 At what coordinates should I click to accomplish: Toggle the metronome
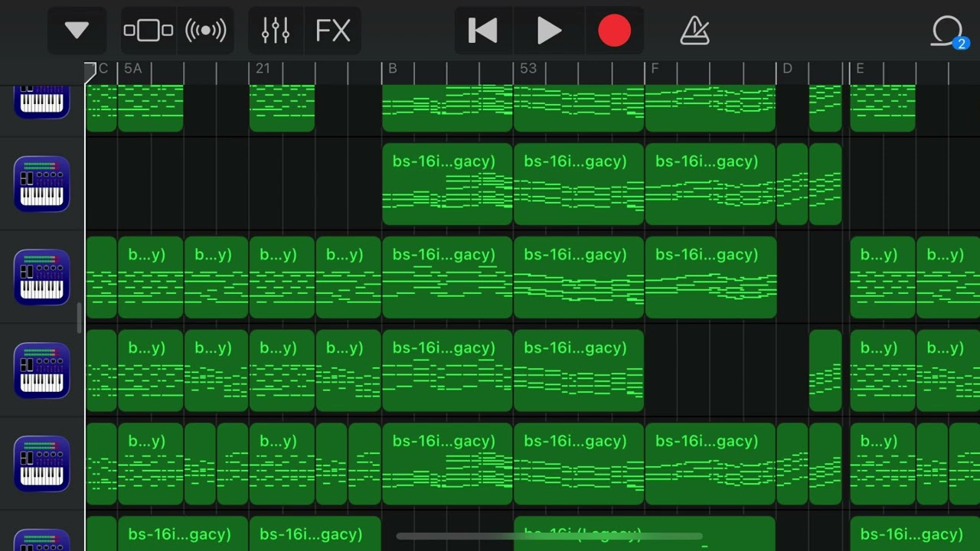(x=694, y=31)
